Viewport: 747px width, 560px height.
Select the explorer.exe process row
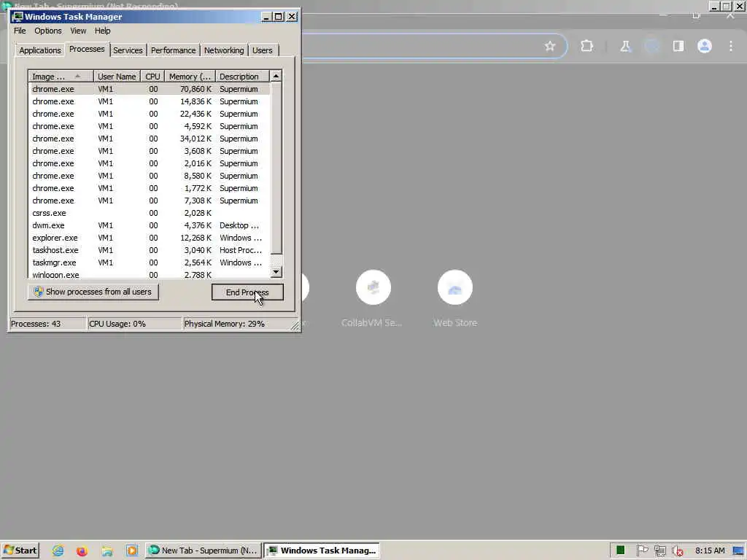click(149, 238)
